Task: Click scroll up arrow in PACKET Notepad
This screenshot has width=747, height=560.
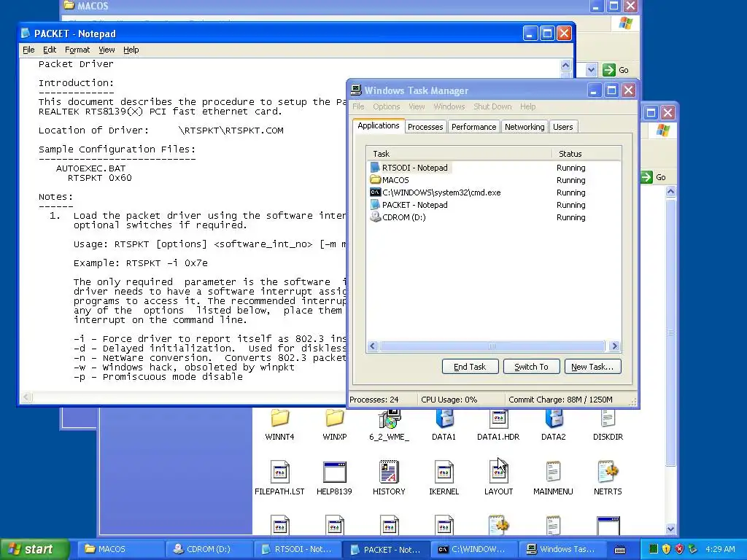Action: (565, 65)
